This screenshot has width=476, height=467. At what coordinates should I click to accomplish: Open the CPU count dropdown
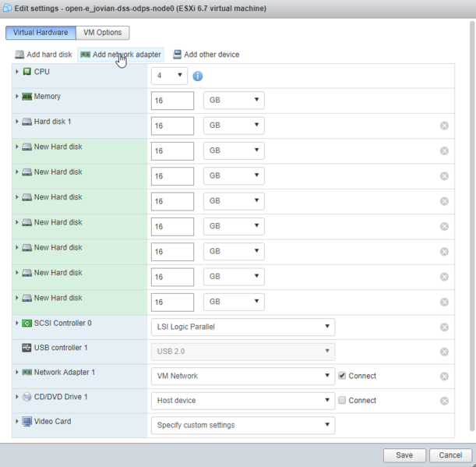tap(169, 76)
